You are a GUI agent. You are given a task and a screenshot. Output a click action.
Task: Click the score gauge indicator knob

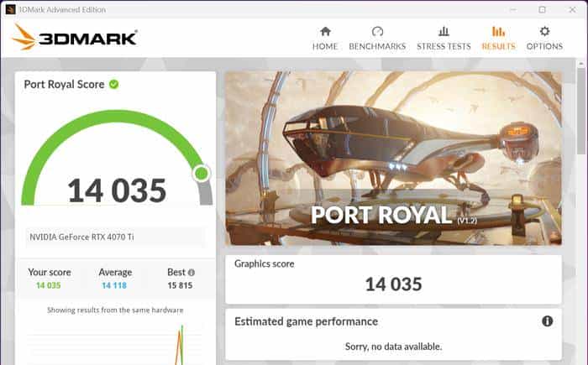(x=202, y=174)
